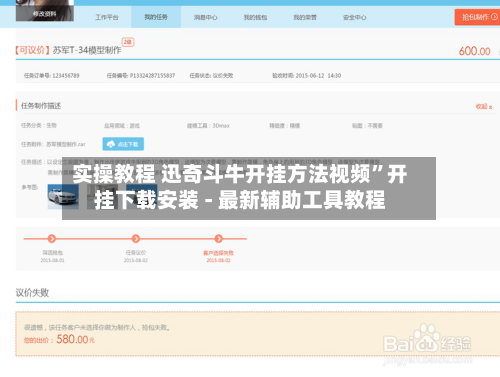Click the 建模工具: 3Dmax field
The height and width of the screenshot is (377, 500).
pos(208,126)
